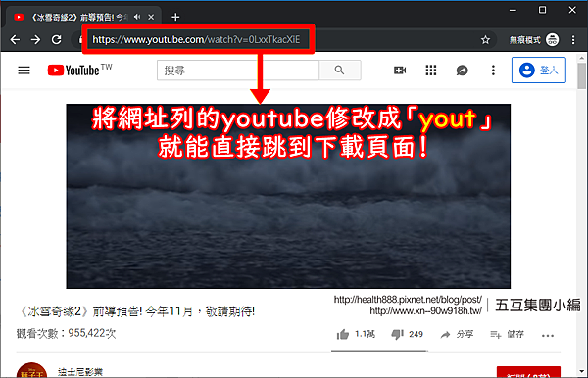Open the channel avatar below the video
The height and width of the screenshot is (378, 588).
pyautogui.click(x=32, y=370)
